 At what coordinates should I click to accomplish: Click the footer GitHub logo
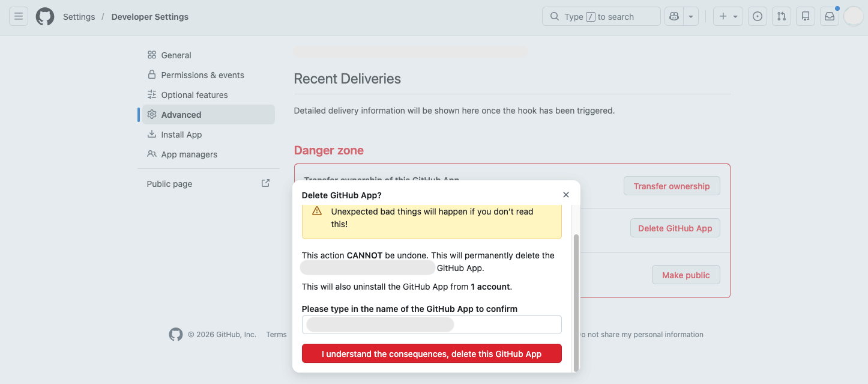pyautogui.click(x=176, y=335)
